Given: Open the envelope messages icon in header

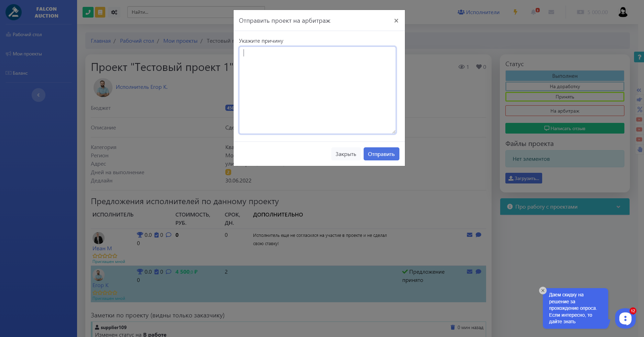Looking at the screenshot, I should tap(551, 12).
